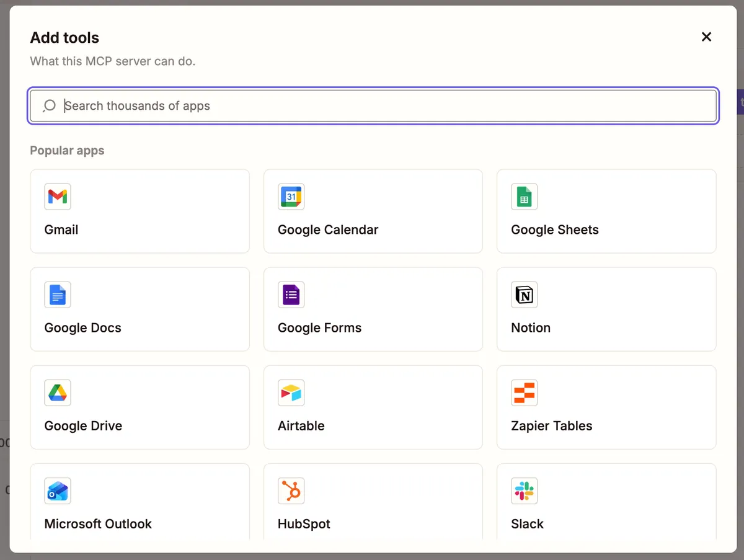Close the Add tools dialog
The image size is (744, 560).
(706, 37)
